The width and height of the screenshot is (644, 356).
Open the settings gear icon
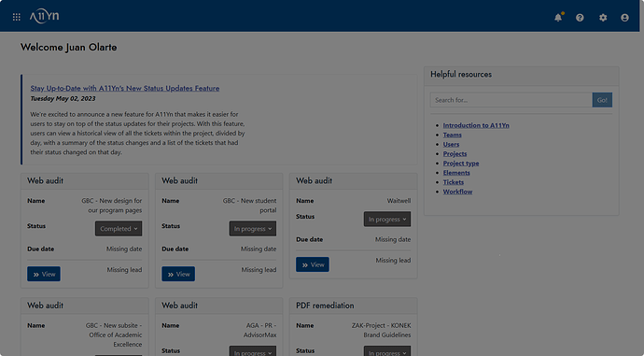[x=603, y=18]
